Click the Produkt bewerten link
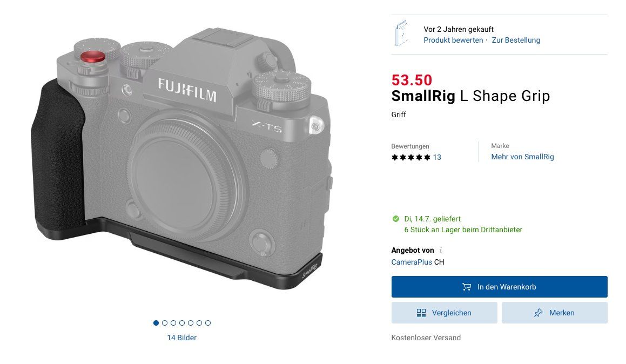 [453, 40]
